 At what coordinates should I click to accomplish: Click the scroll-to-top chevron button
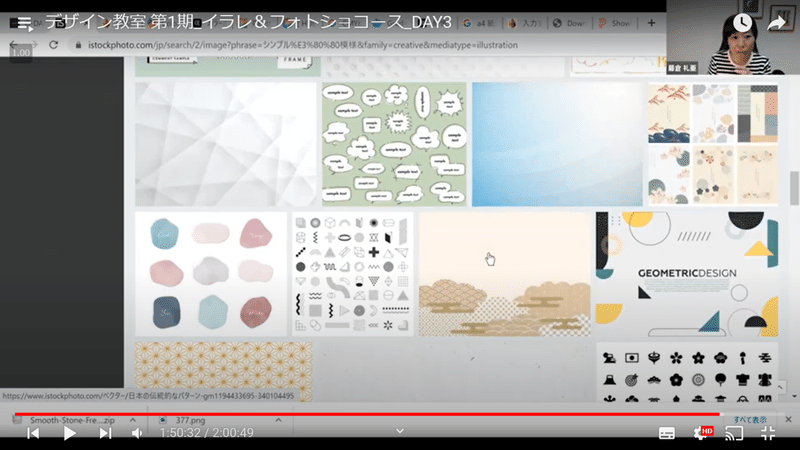pyautogui.click(x=780, y=387)
